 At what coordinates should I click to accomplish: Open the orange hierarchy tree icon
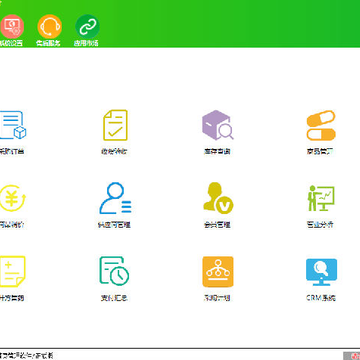click(218, 271)
